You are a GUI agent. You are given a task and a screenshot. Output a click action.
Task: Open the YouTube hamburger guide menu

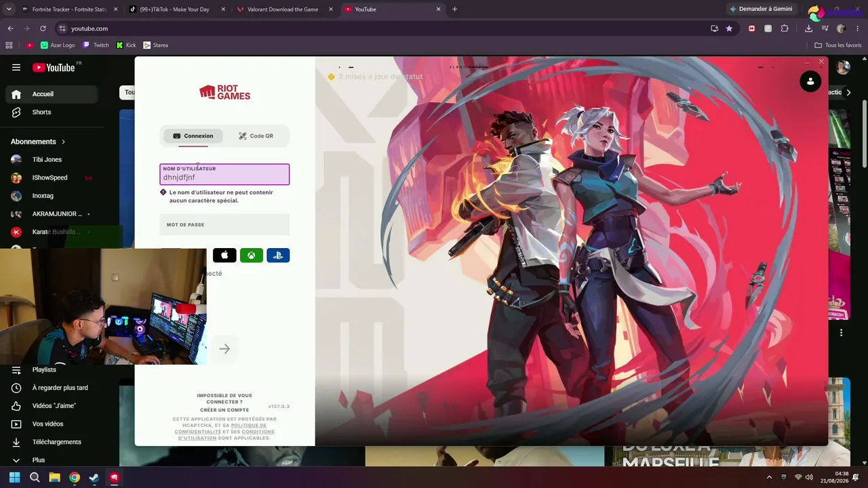tap(16, 67)
